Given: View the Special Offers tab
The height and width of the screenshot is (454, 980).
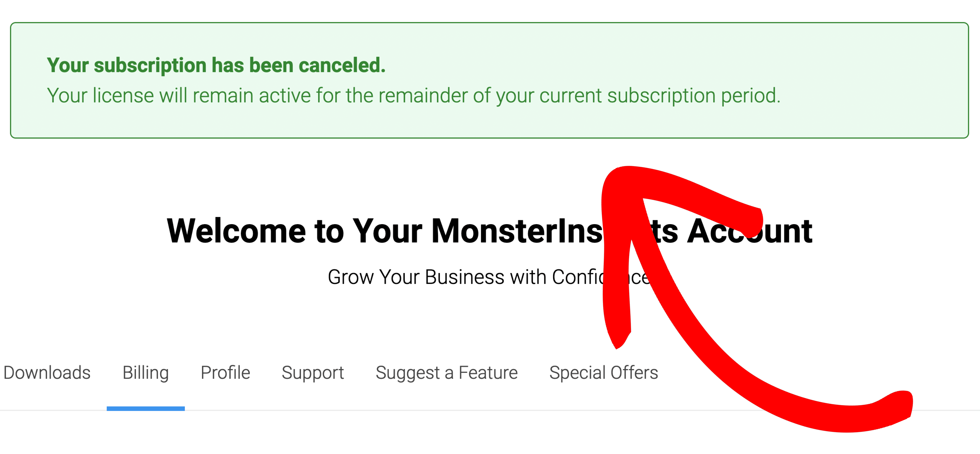Looking at the screenshot, I should 603,373.
